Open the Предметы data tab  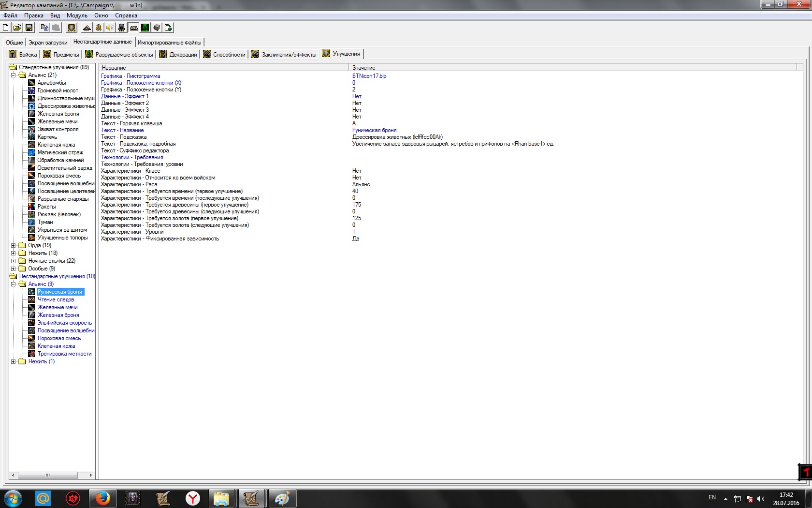coord(61,54)
